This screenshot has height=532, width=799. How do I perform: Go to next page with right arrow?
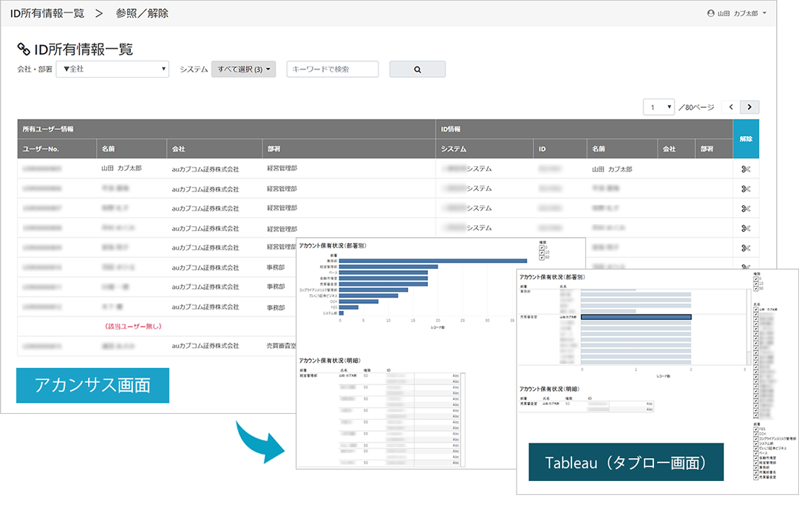point(749,107)
